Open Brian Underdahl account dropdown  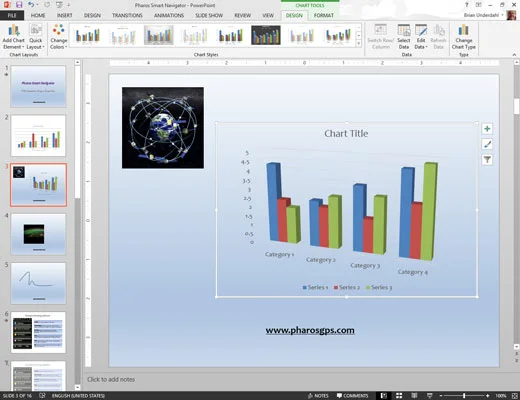tap(484, 15)
